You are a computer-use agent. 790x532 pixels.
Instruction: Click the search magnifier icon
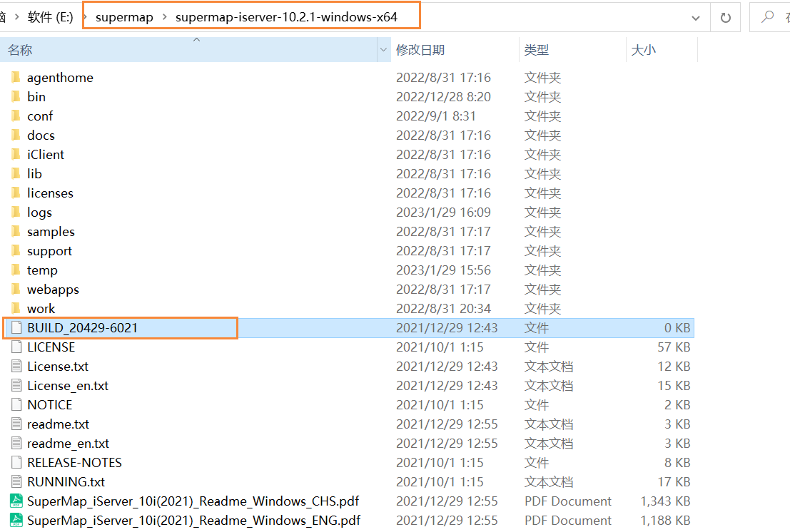coord(767,17)
